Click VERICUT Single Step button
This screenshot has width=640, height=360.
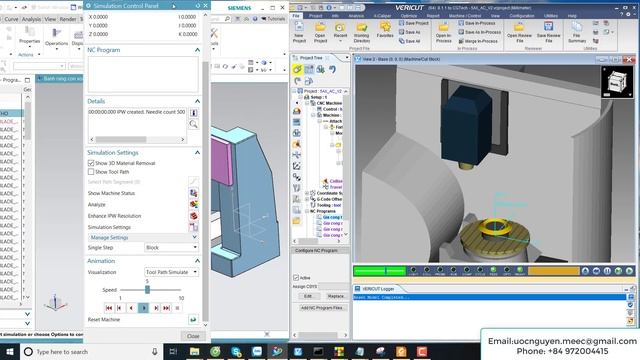point(618,271)
